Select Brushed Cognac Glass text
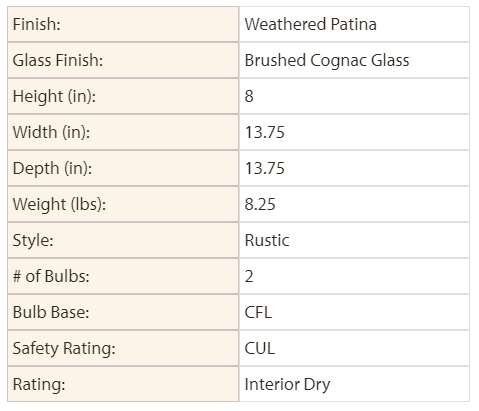The height and width of the screenshot is (411, 479). 327,60
